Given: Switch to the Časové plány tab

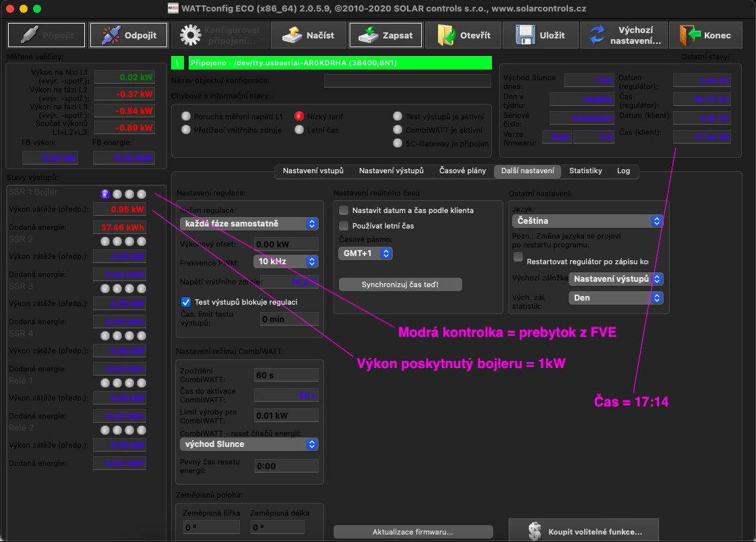Looking at the screenshot, I should pos(462,171).
